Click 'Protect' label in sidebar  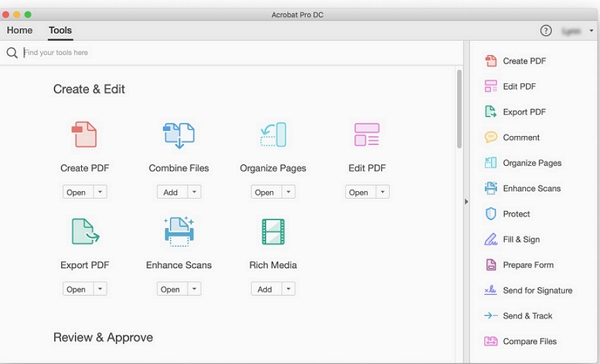tap(516, 214)
